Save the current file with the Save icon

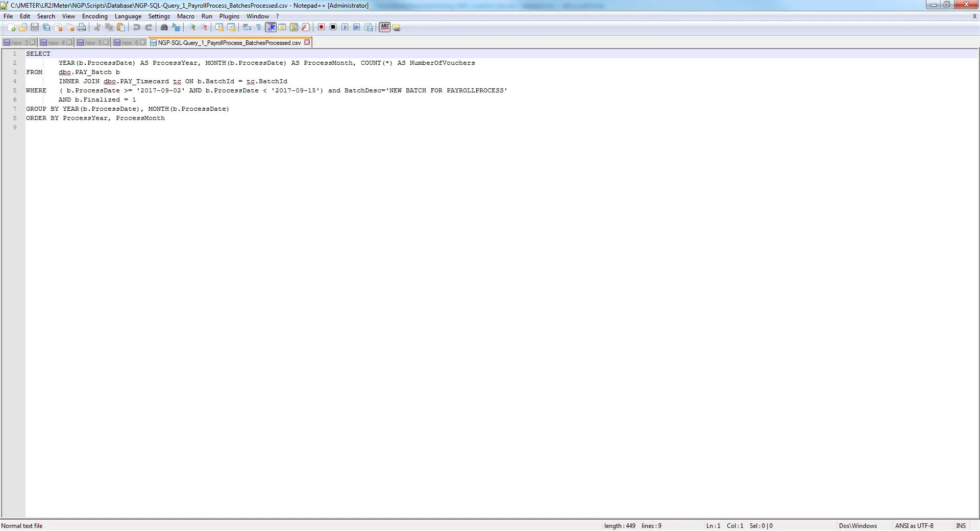point(35,28)
